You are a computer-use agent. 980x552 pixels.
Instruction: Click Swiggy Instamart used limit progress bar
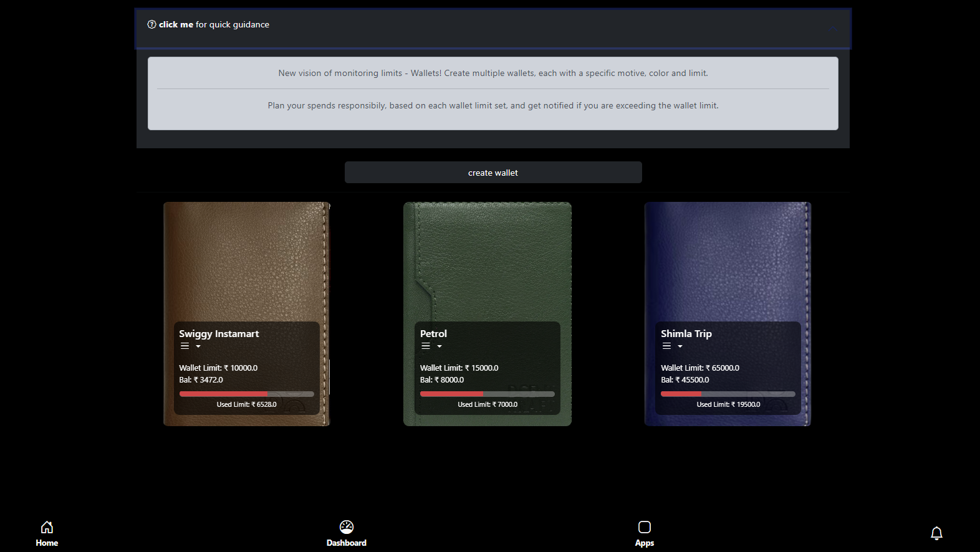pyautogui.click(x=246, y=394)
